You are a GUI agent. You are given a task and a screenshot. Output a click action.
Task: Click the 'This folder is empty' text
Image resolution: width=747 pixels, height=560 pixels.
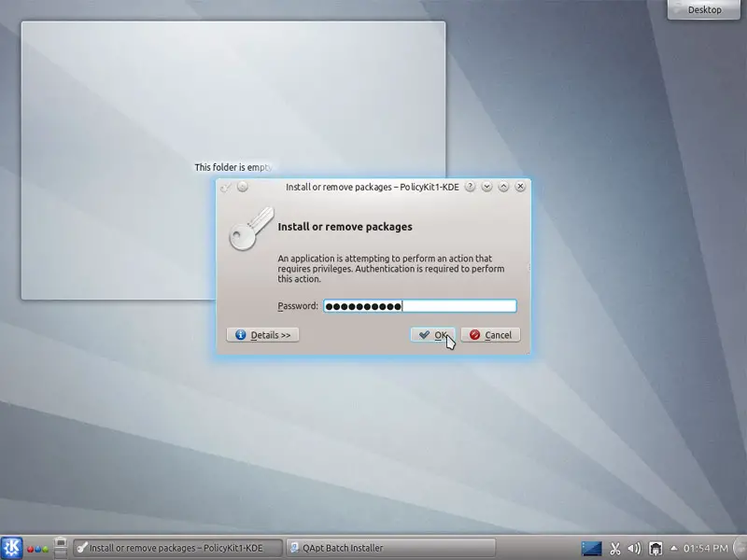[233, 167]
